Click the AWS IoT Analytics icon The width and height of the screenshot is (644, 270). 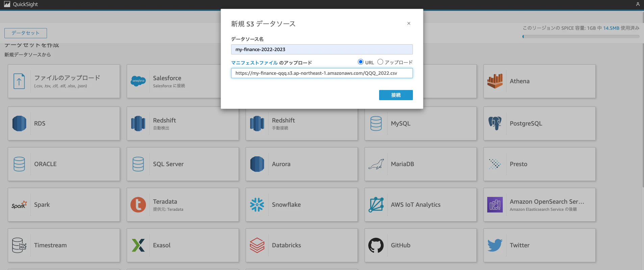376,205
